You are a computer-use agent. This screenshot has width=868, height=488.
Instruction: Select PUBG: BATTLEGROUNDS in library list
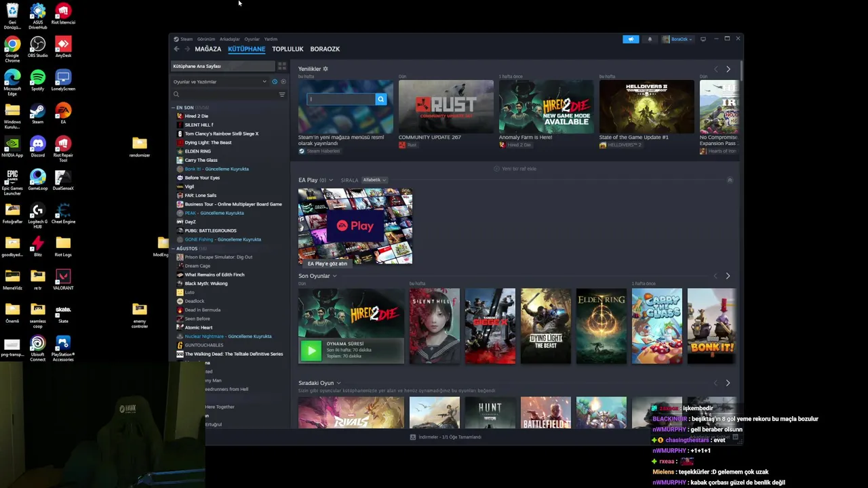click(x=210, y=230)
